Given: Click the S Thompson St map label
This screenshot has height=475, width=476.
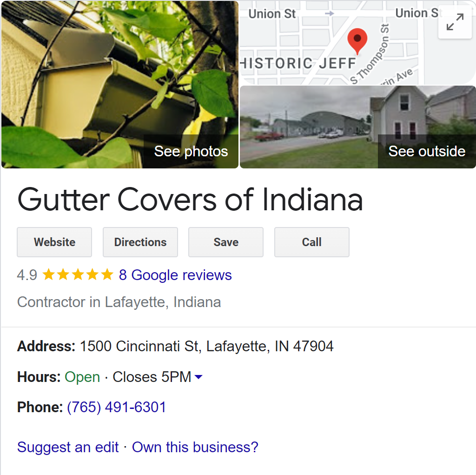Looking at the screenshot, I should click(370, 54).
